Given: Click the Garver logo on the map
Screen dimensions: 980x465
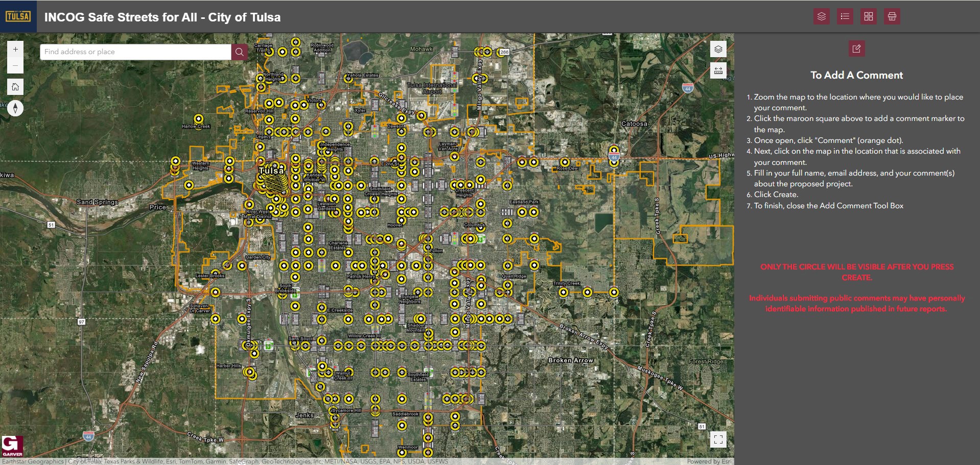Looking at the screenshot, I should [x=12, y=446].
